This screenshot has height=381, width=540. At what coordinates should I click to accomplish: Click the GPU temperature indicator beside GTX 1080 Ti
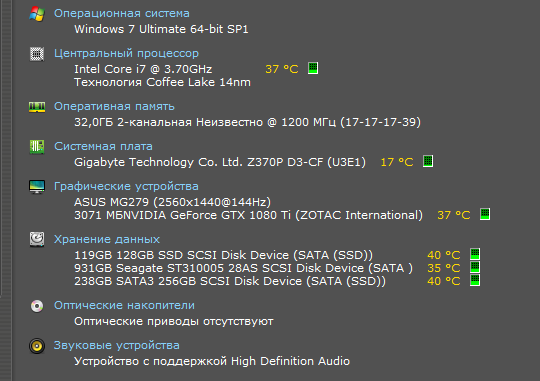pyautogui.click(x=485, y=214)
